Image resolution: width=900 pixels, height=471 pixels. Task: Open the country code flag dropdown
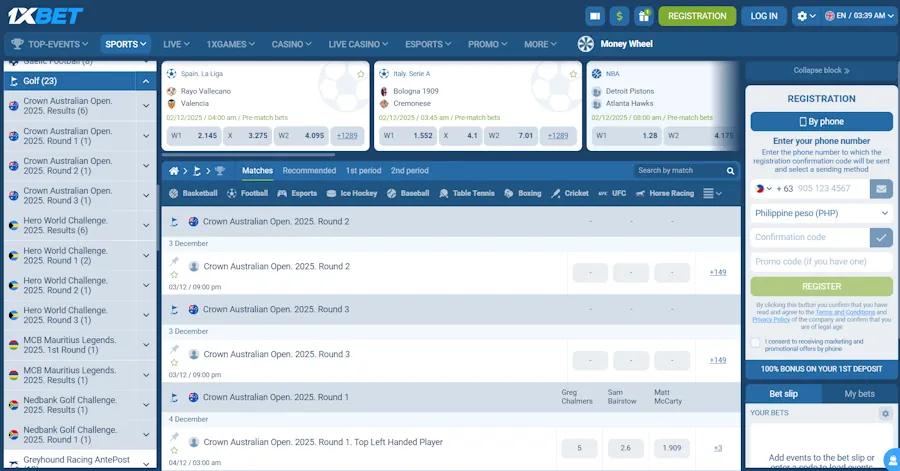[763, 189]
